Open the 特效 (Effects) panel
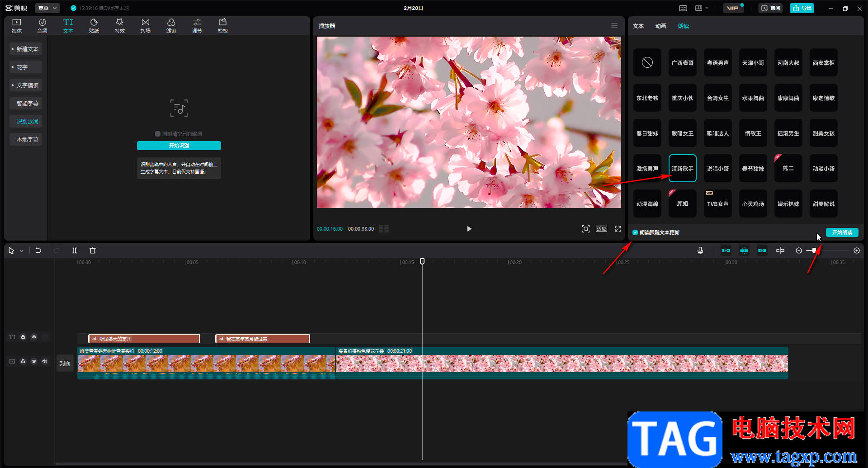 [x=120, y=26]
